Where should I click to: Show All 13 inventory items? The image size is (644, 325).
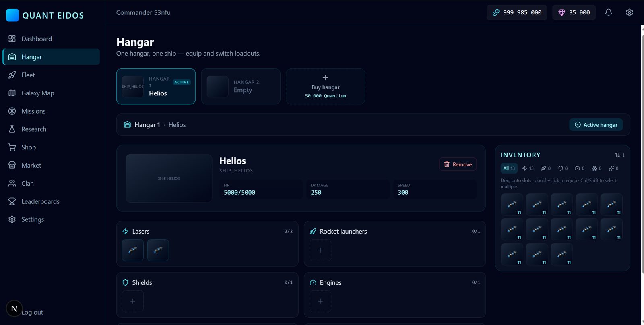coord(509,168)
